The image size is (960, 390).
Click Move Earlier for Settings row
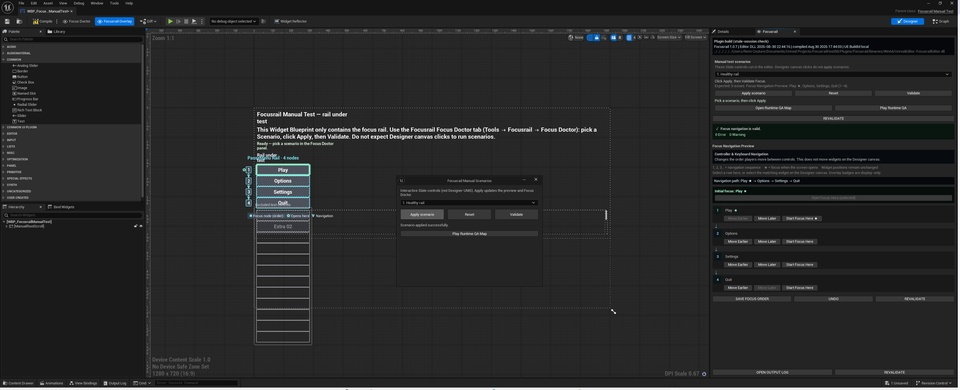pos(738,264)
